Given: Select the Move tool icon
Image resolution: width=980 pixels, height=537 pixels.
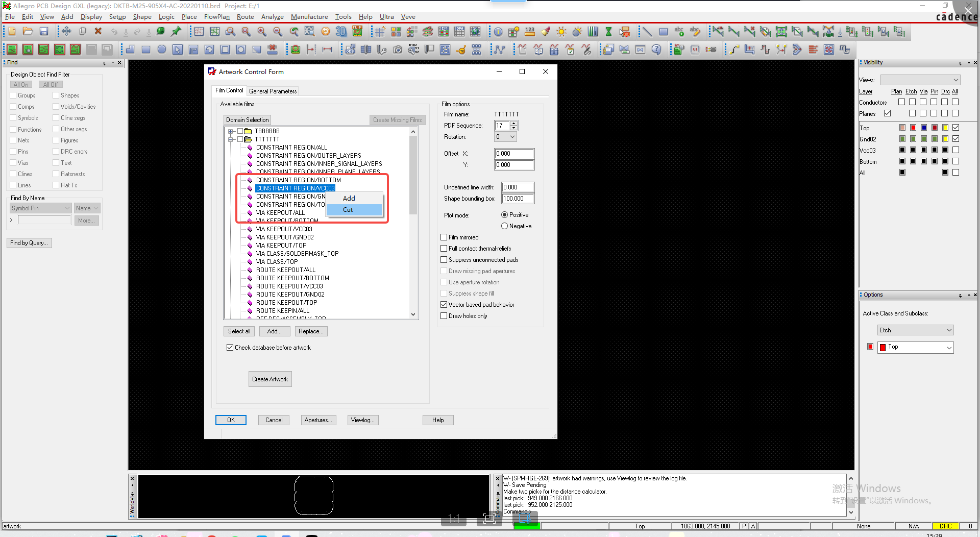Looking at the screenshot, I should 67,32.
